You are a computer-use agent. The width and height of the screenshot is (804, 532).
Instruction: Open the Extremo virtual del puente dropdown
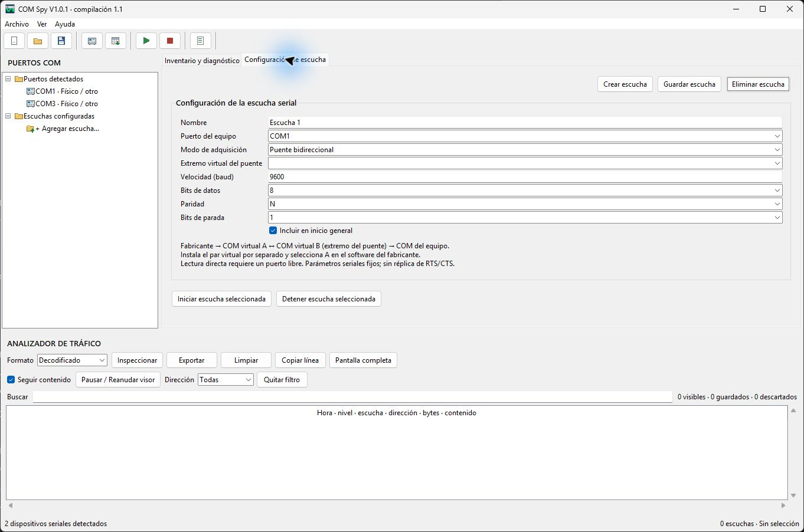coord(525,163)
